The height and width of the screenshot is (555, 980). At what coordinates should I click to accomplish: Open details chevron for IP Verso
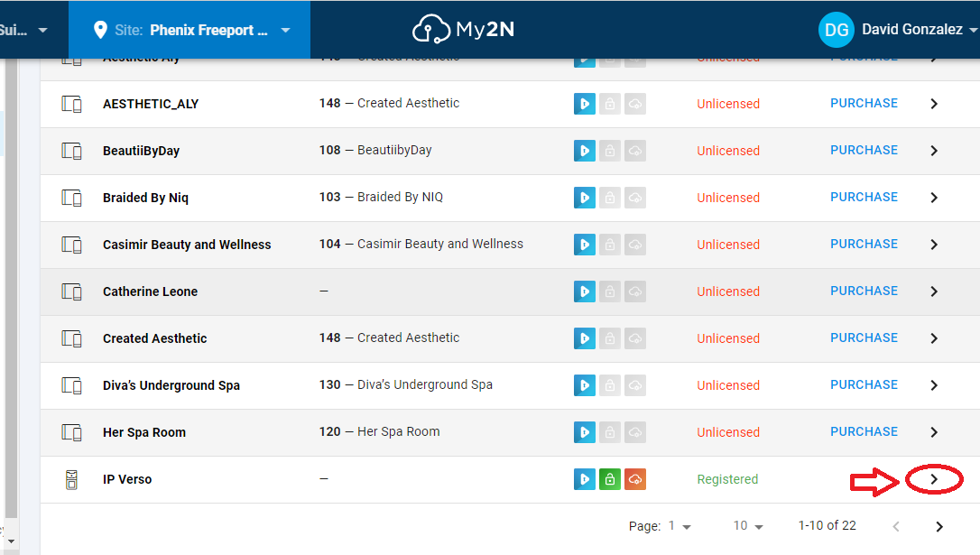pyautogui.click(x=934, y=479)
